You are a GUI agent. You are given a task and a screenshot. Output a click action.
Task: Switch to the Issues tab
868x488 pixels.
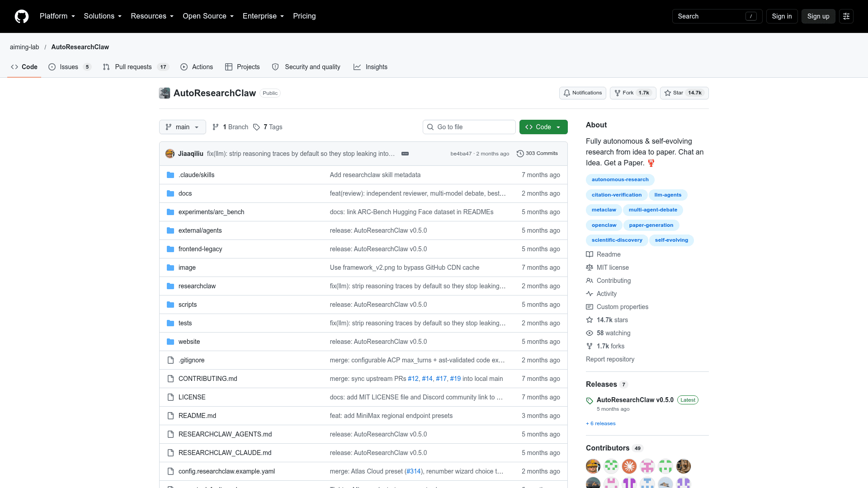click(70, 67)
